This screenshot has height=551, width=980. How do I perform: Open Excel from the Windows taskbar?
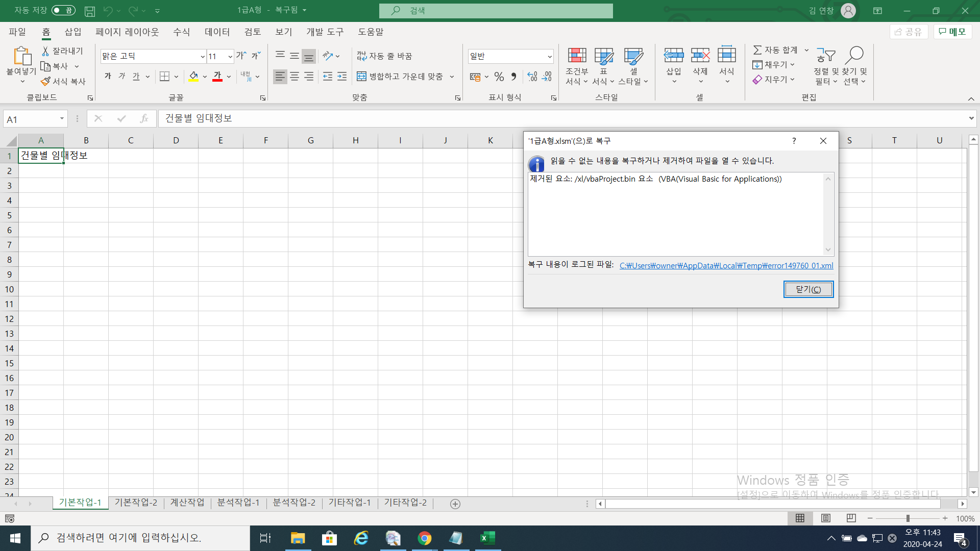click(x=487, y=538)
